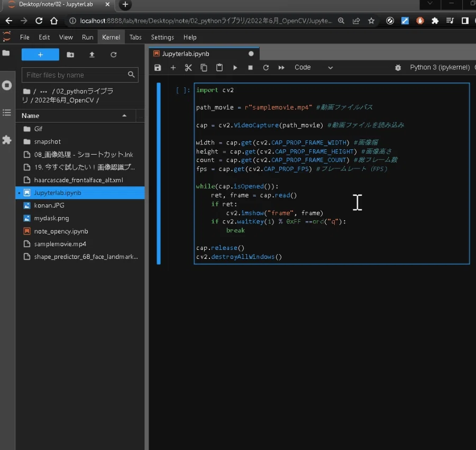Save the notebook with the disk icon

(x=158, y=67)
